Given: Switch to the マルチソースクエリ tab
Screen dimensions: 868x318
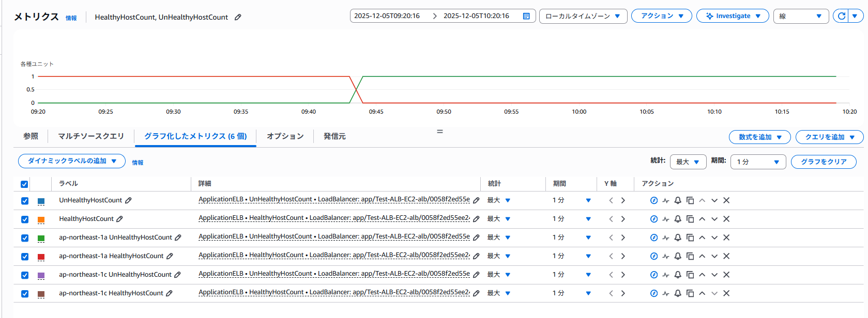Looking at the screenshot, I should (x=91, y=136).
